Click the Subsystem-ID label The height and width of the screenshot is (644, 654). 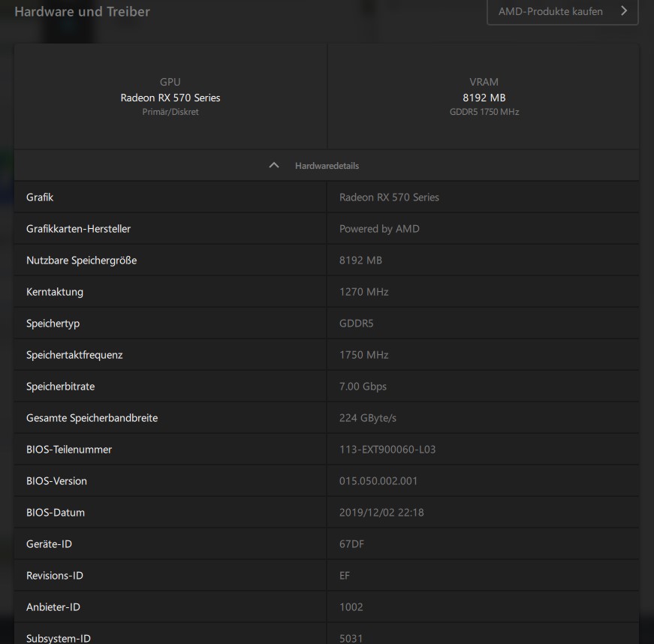coord(58,638)
